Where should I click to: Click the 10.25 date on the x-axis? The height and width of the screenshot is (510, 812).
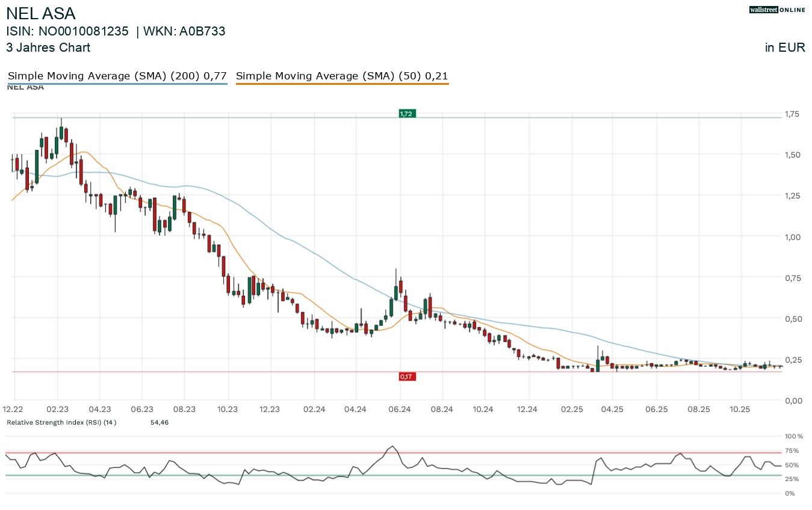(x=740, y=409)
